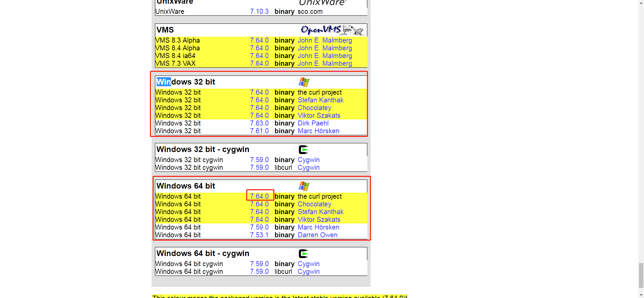Click the OpenVMS logo in the VMS header

pyautogui.click(x=331, y=30)
